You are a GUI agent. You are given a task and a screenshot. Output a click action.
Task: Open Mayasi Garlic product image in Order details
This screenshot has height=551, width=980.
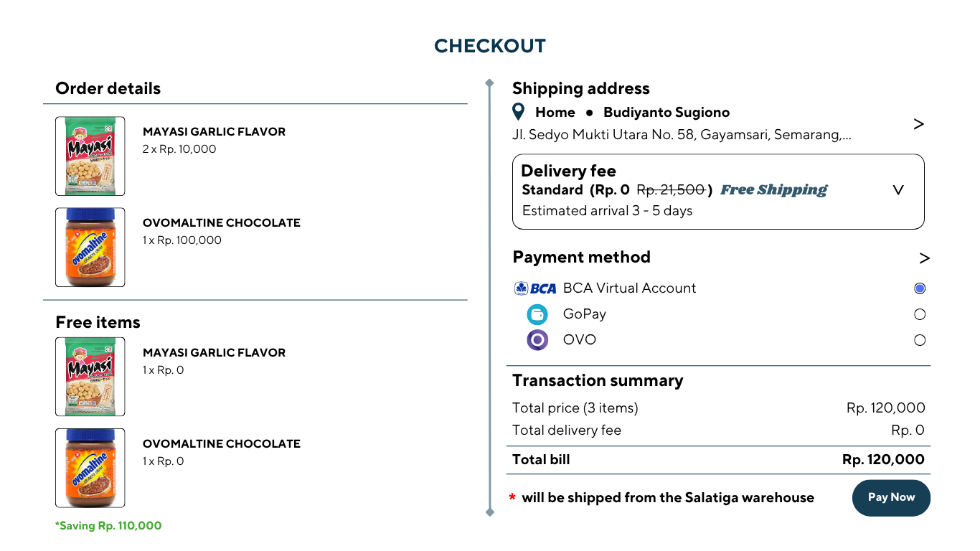(x=90, y=156)
